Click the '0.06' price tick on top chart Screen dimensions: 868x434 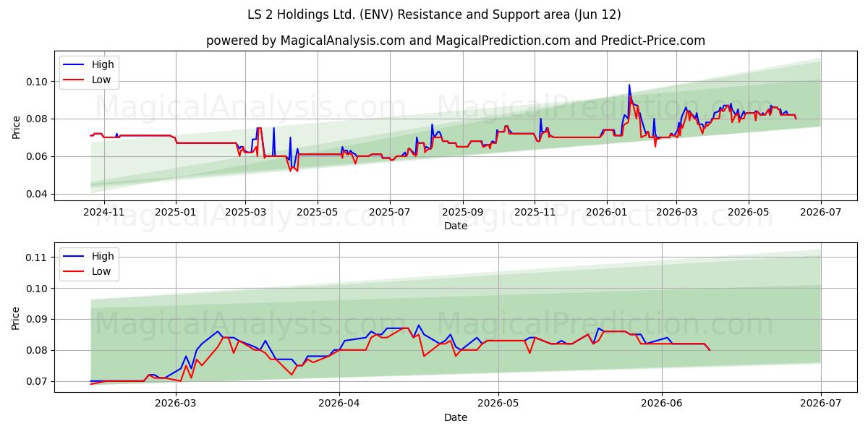pos(38,156)
